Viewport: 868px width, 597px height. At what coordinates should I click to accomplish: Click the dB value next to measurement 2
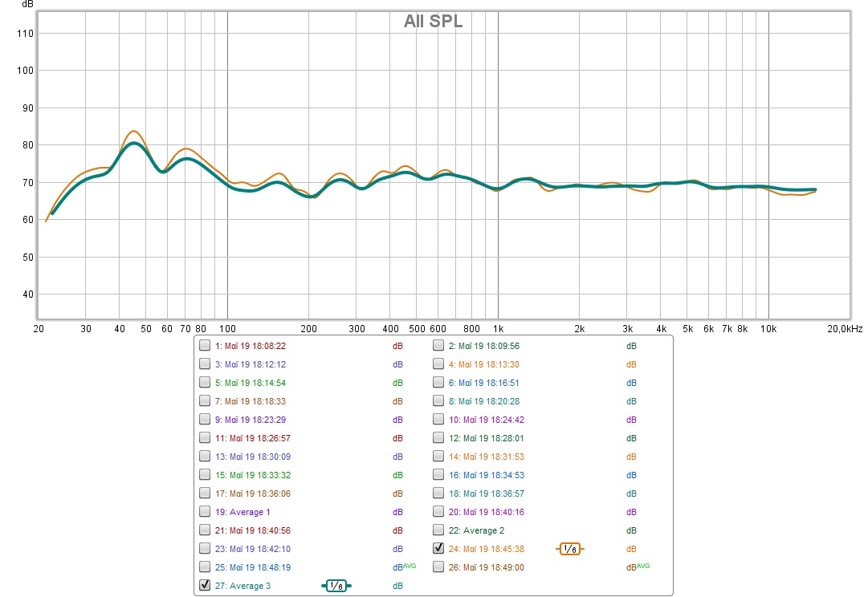click(631, 346)
